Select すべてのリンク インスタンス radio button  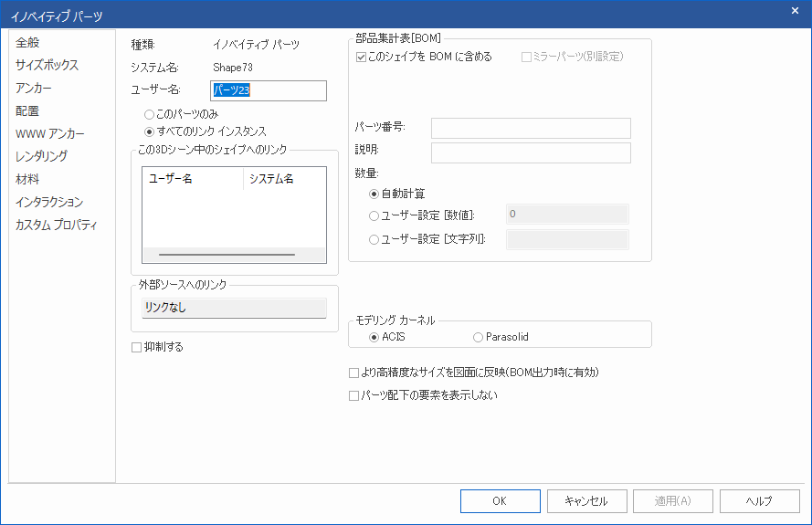tap(206, 131)
